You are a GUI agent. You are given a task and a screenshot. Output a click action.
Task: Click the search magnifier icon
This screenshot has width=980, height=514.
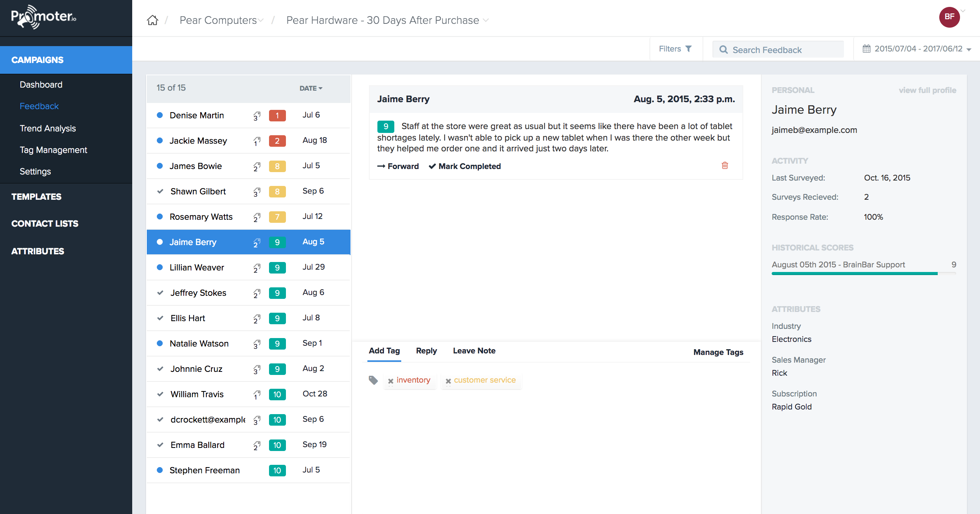723,50
